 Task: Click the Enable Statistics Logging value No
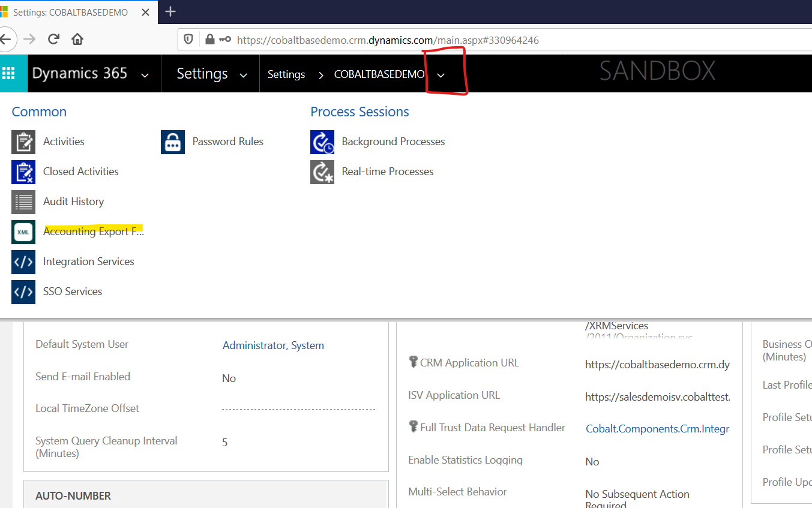click(x=592, y=462)
